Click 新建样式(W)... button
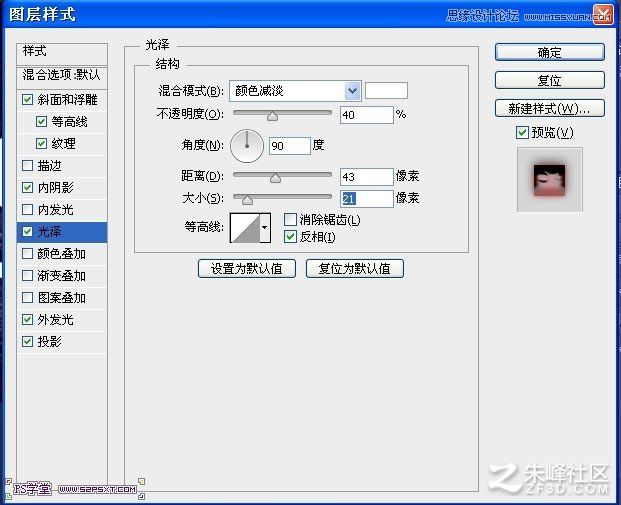The width and height of the screenshot is (621, 505). click(550, 108)
